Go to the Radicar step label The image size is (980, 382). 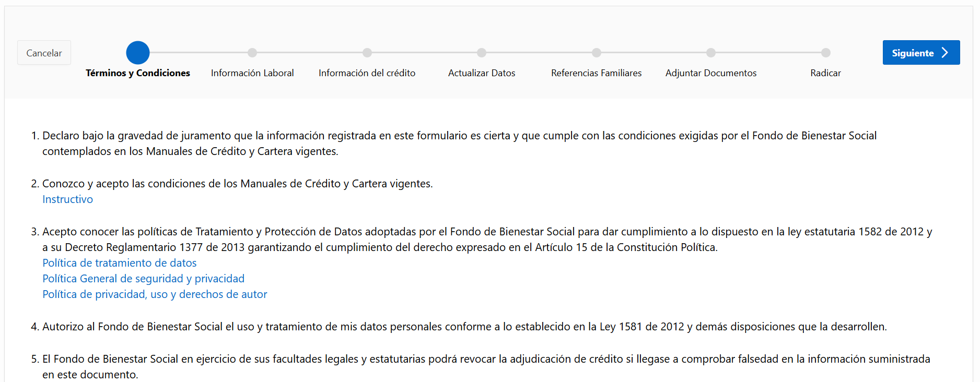pyautogui.click(x=826, y=73)
